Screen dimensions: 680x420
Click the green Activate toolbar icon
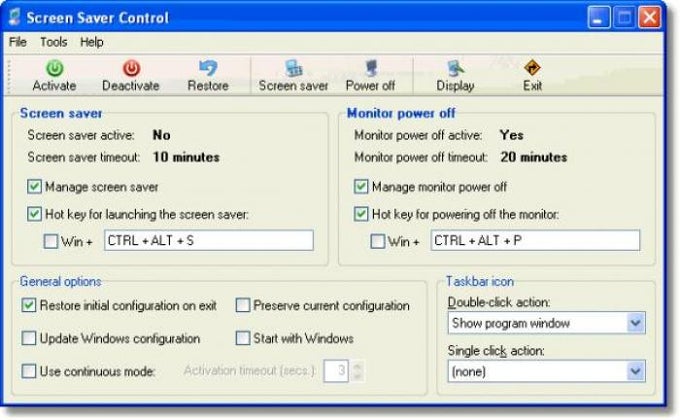coord(55,69)
